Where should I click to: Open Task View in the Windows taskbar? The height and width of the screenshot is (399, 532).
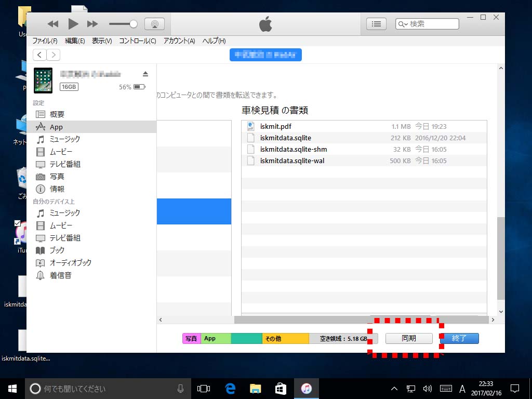pos(204,389)
